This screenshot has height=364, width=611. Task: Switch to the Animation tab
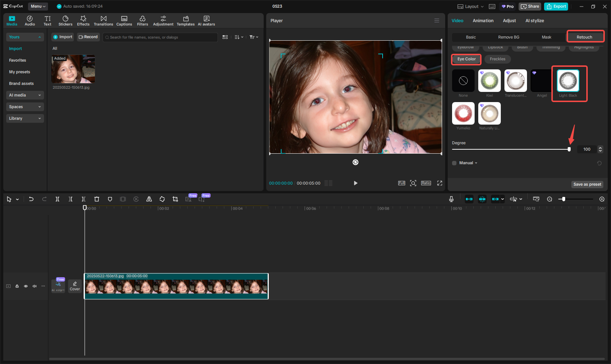[x=483, y=21]
